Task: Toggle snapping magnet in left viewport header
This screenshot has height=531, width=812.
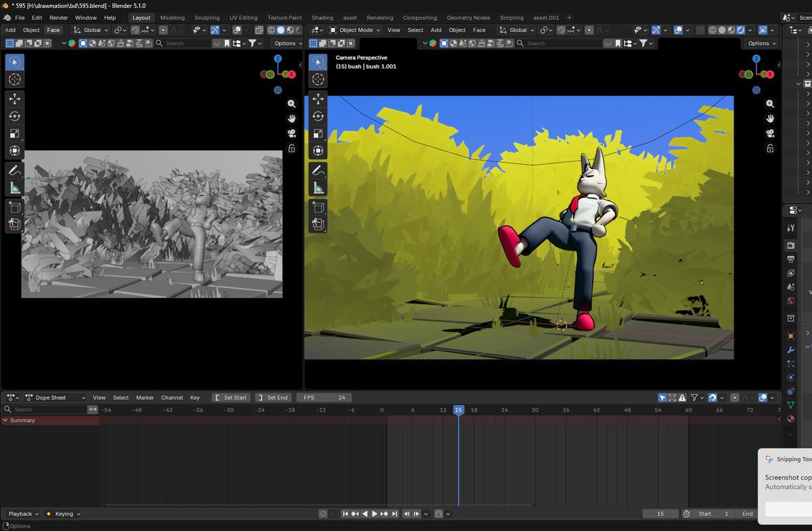Action: (x=136, y=30)
